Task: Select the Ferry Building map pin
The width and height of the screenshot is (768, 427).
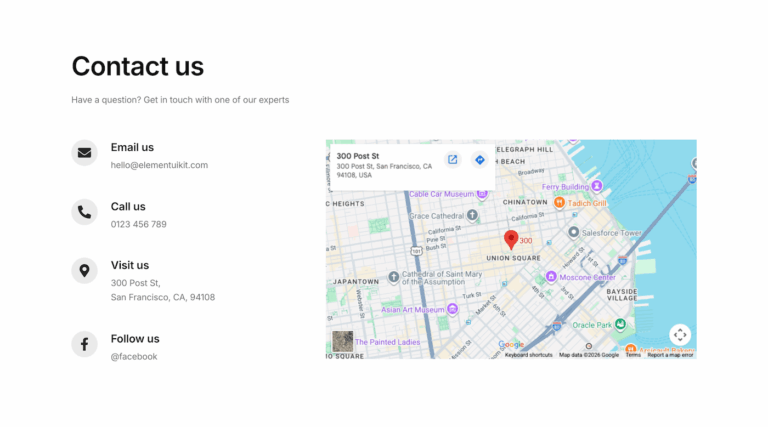Action: 597,186
